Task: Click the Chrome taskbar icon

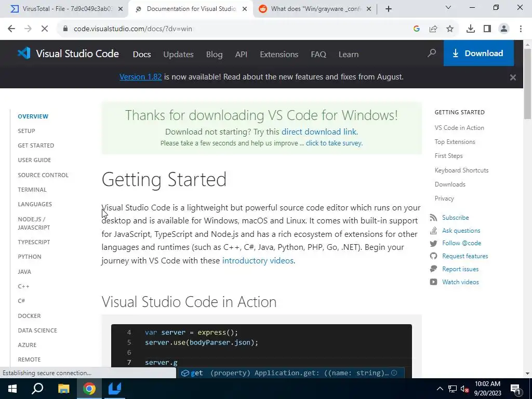Action: coord(89,389)
